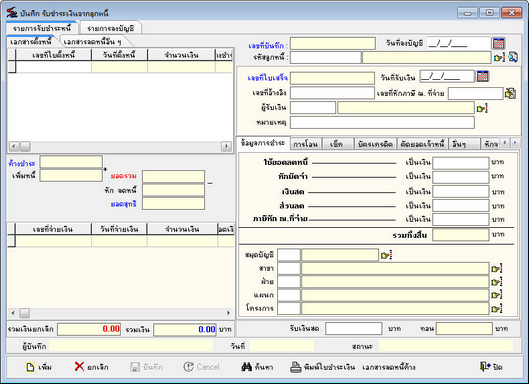This screenshot has height=384, width=529.
Task: Click the หมายเหตุ remarks field
Action: coord(382,122)
